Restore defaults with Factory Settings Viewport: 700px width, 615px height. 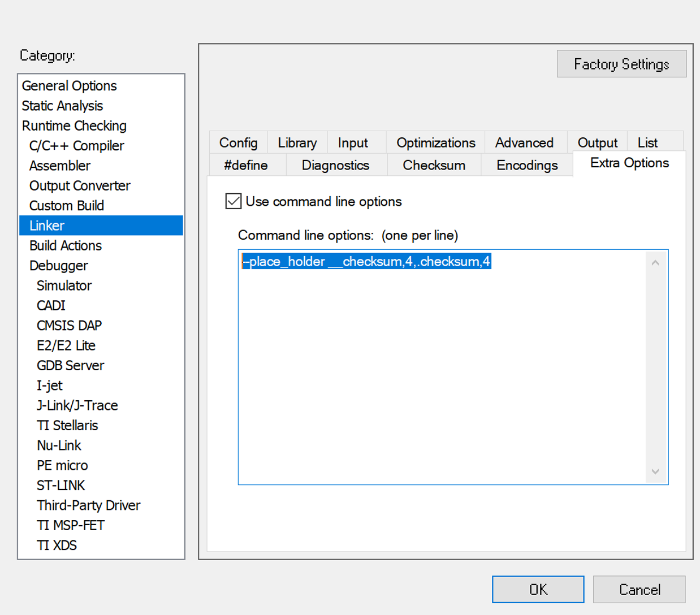(x=621, y=64)
